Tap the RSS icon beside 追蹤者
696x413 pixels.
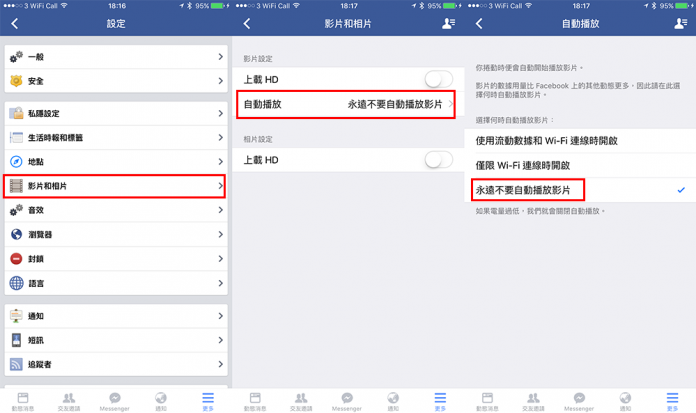click(x=16, y=364)
